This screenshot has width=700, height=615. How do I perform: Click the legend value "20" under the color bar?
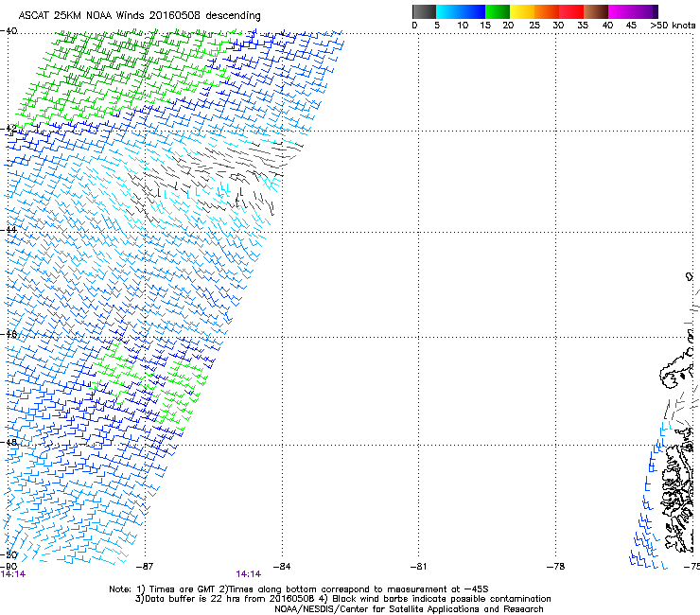508,26
